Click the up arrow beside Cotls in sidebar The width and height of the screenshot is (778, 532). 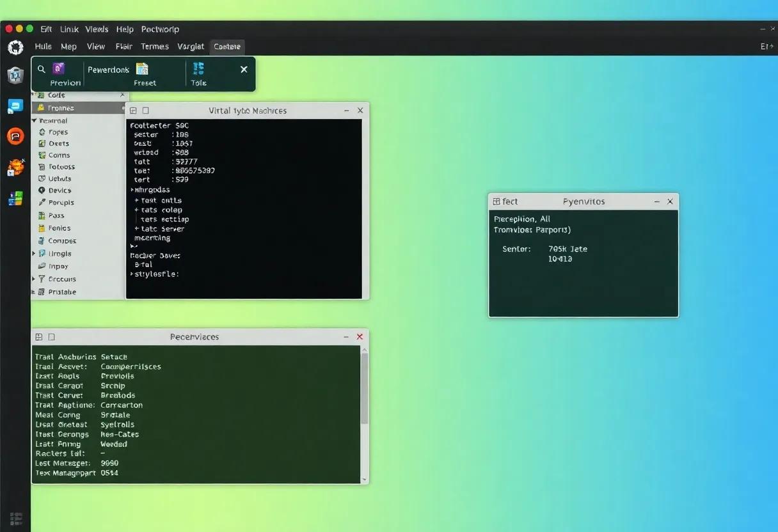tap(122, 95)
